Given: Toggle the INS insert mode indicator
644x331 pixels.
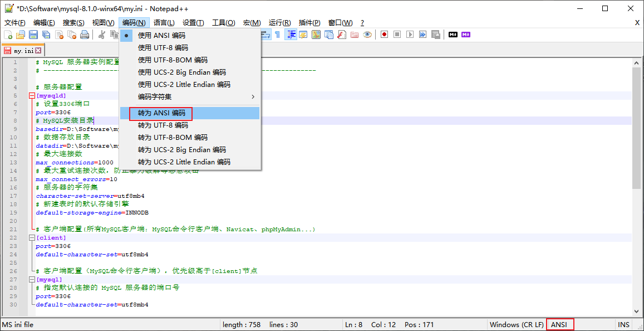Looking at the screenshot, I should [623, 324].
